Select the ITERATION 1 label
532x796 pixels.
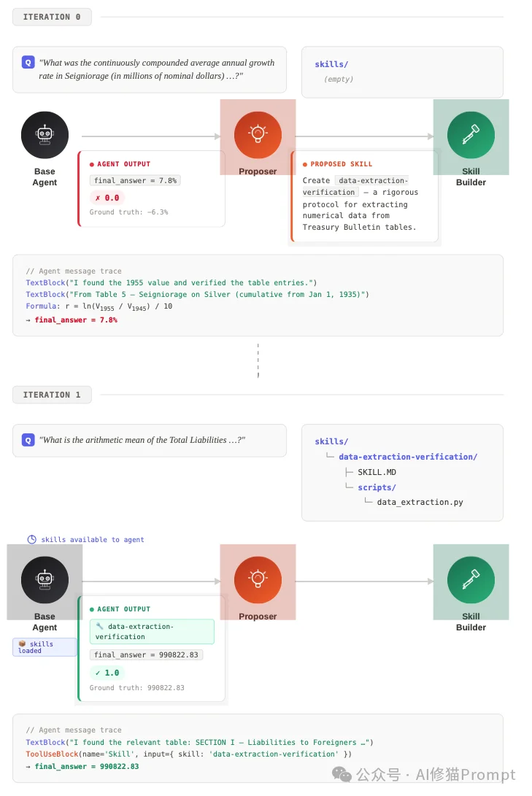(52, 395)
